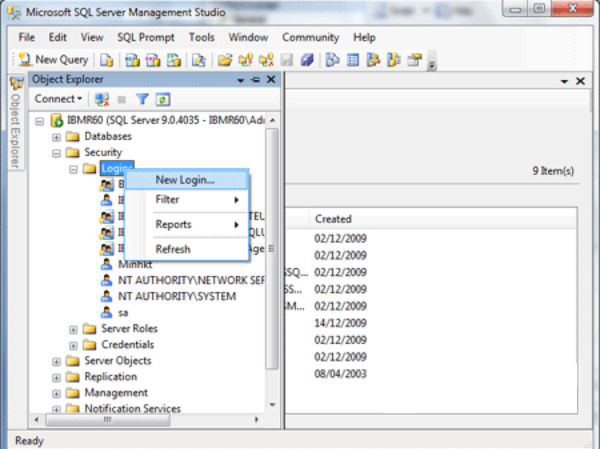Click the Filter funnel icon in Object Explorer

tap(145, 99)
